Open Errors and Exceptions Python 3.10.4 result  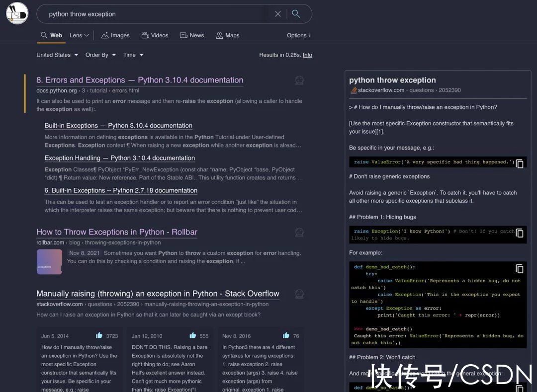(x=140, y=80)
